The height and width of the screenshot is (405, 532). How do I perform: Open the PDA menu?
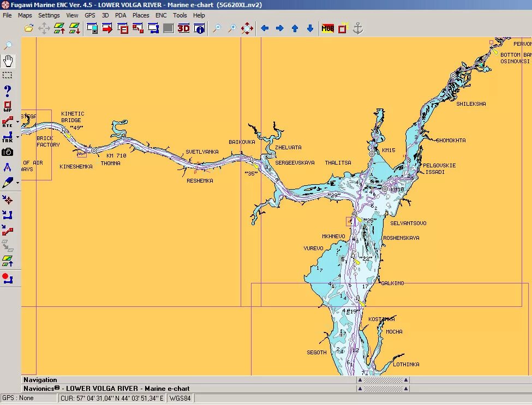(x=121, y=15)
